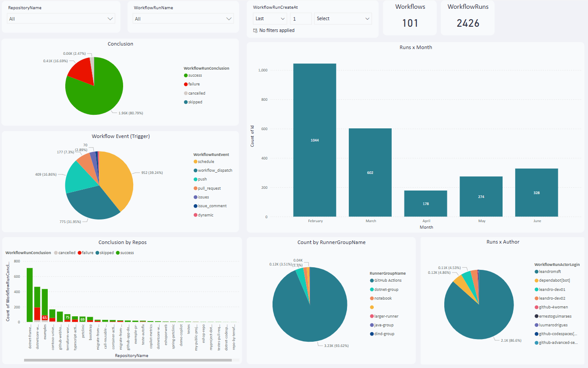This screenshot has height=368, width=588.
Task: Open the WorkflowRunName slicer dropdown
Action: point(183,19)
